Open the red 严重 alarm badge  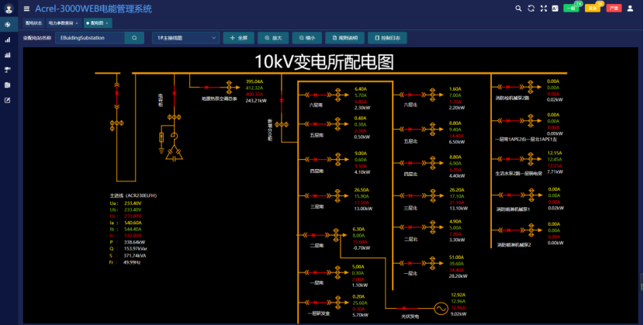[613, 9]
